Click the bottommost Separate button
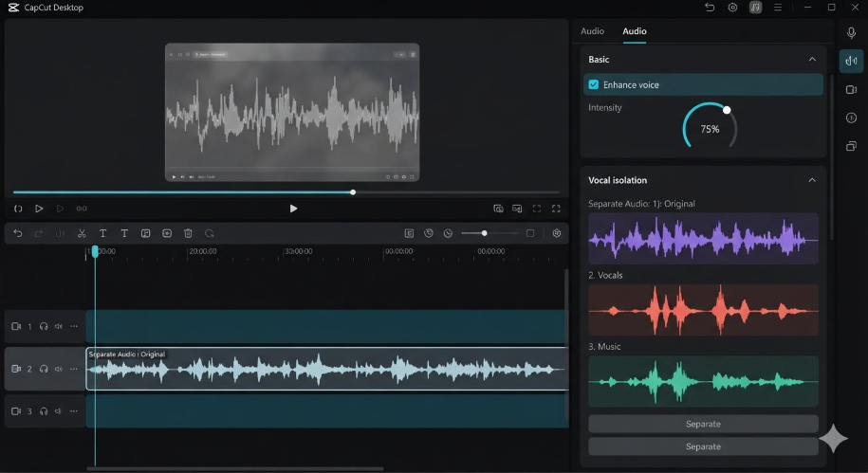This screenshot has height=473, width=868. point(703,446)
